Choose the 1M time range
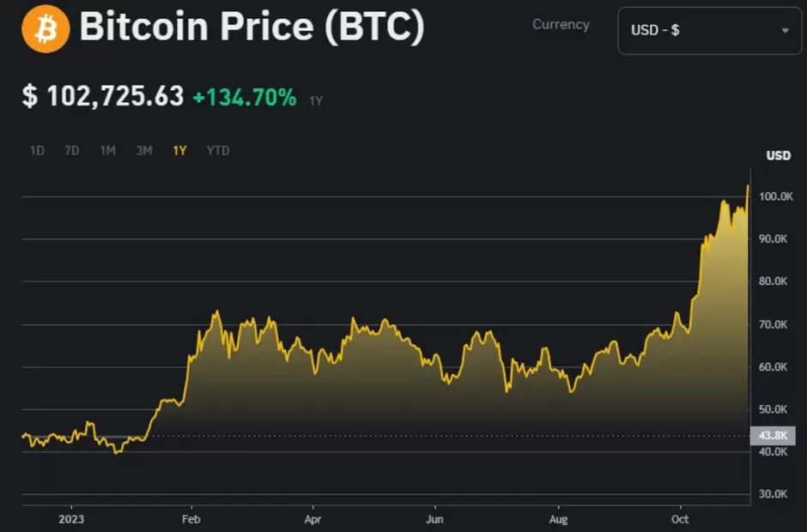The height and width of the screenshot is (532, 807). (x=107, y=151)
